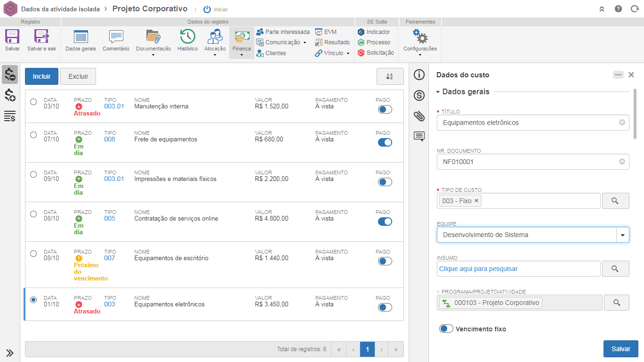The width and height of the screenshot is (644, 362).
Task: Collapse the ribbon with double up arrows
Action: 602,9
